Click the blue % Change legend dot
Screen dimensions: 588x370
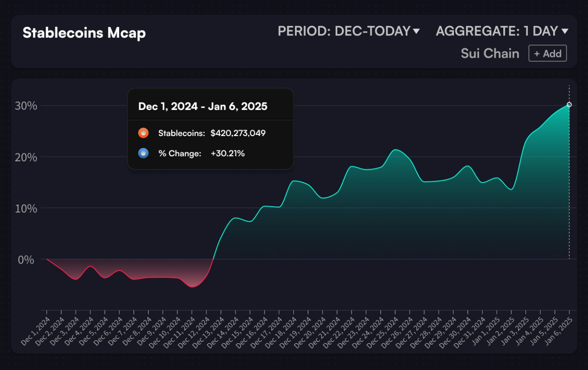(x=144, y=153)
